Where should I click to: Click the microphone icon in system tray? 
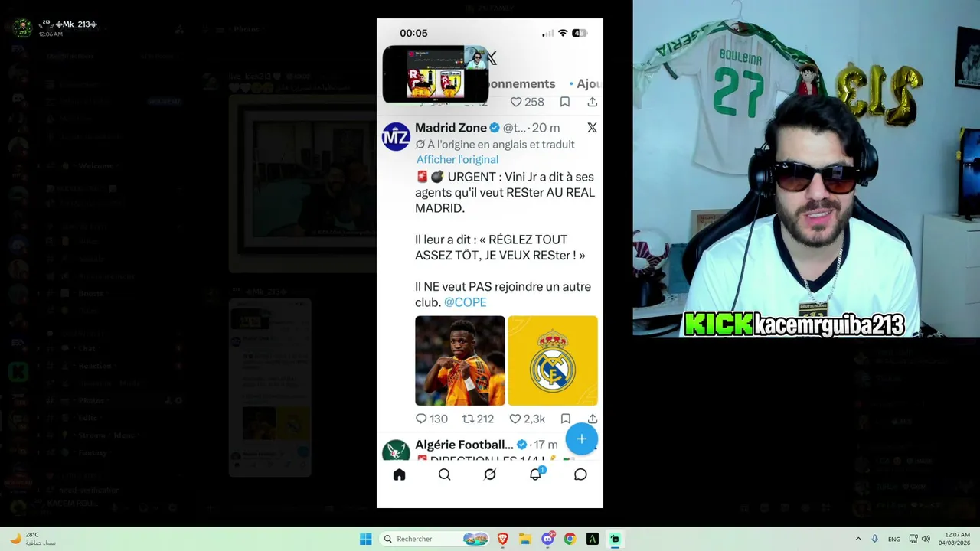875,539
